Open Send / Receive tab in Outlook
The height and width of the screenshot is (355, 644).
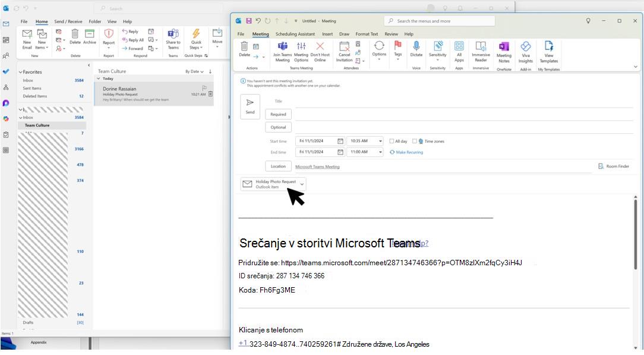click(68, 21)
